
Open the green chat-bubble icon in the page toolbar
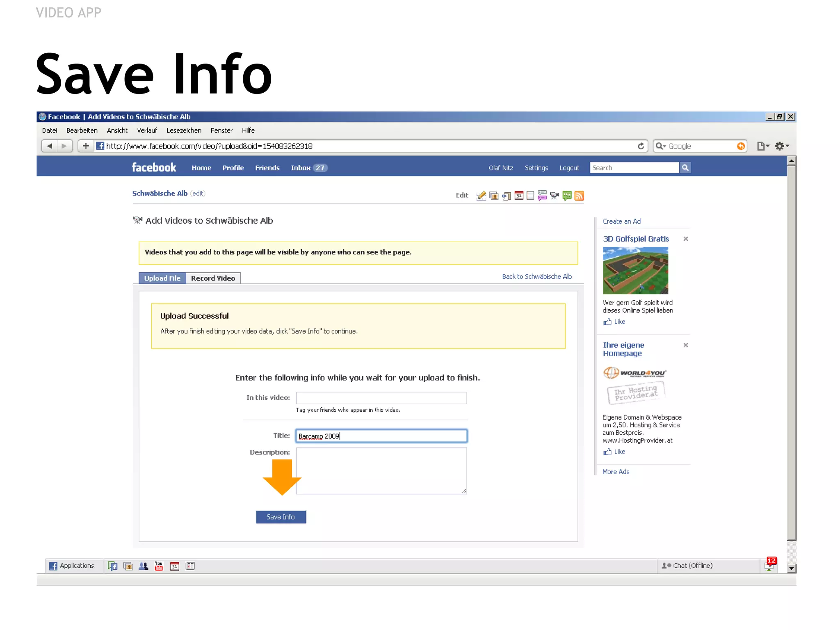[x=567, y=196]
